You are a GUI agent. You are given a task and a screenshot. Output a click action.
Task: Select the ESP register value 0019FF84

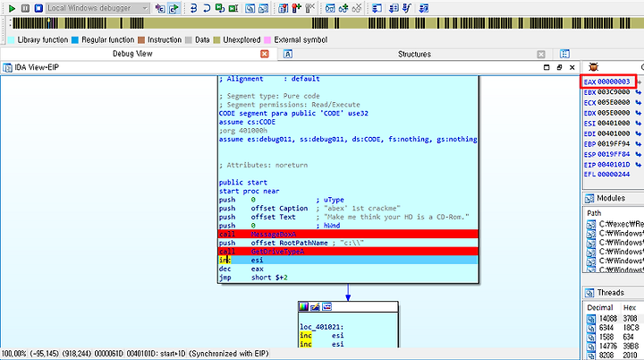tap(614, 154)
